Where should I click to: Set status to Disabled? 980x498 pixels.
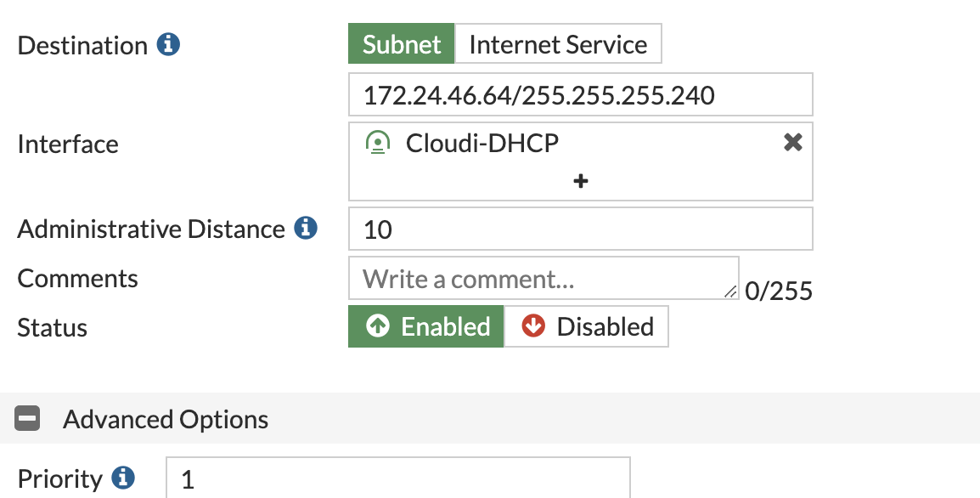(586, 326)
